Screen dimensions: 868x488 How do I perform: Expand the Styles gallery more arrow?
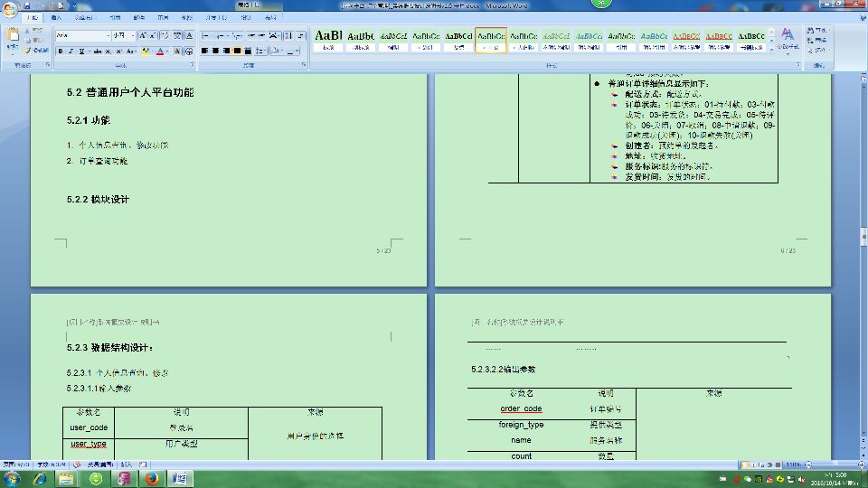tap(770, 50)
